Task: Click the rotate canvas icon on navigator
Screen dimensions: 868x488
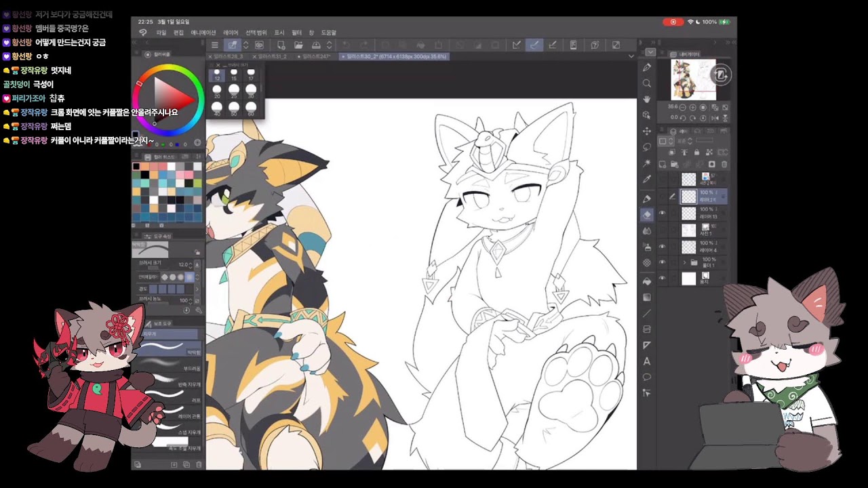Action: 722,75
